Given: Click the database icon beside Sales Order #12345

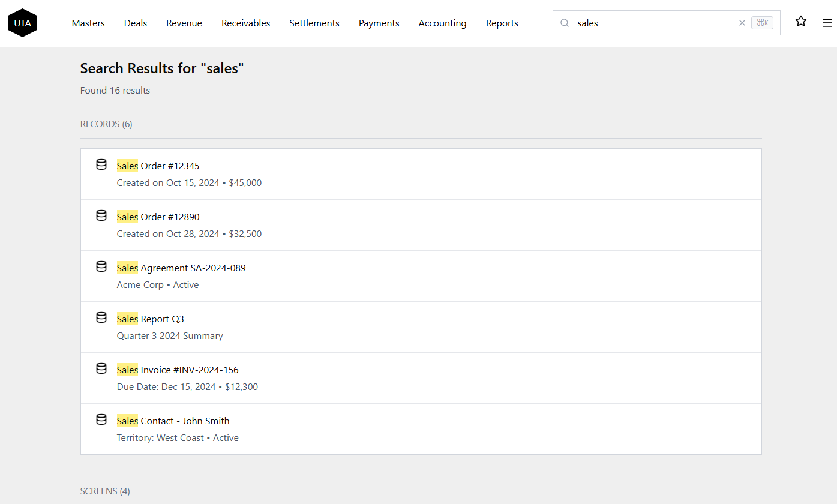Looking at the screenshot, I should click(101, 164).
